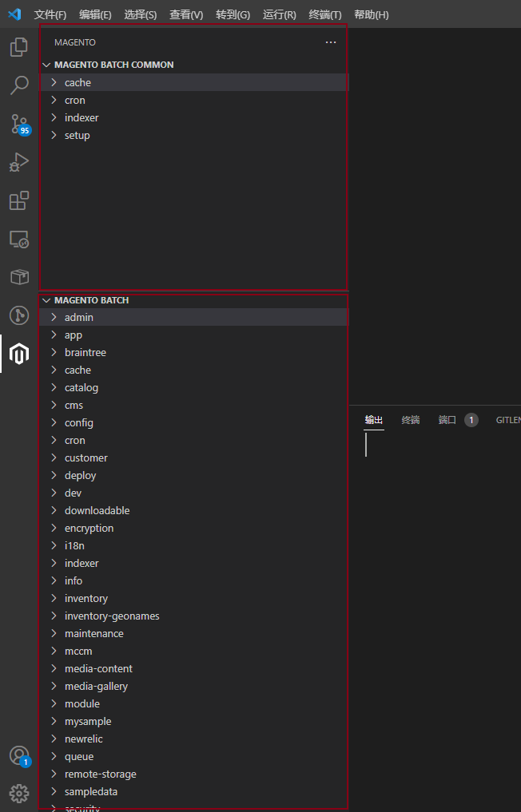The height and width of the screenshot is (812, 521).
Task: Select the queue tree item
Action: pos(194,757)
